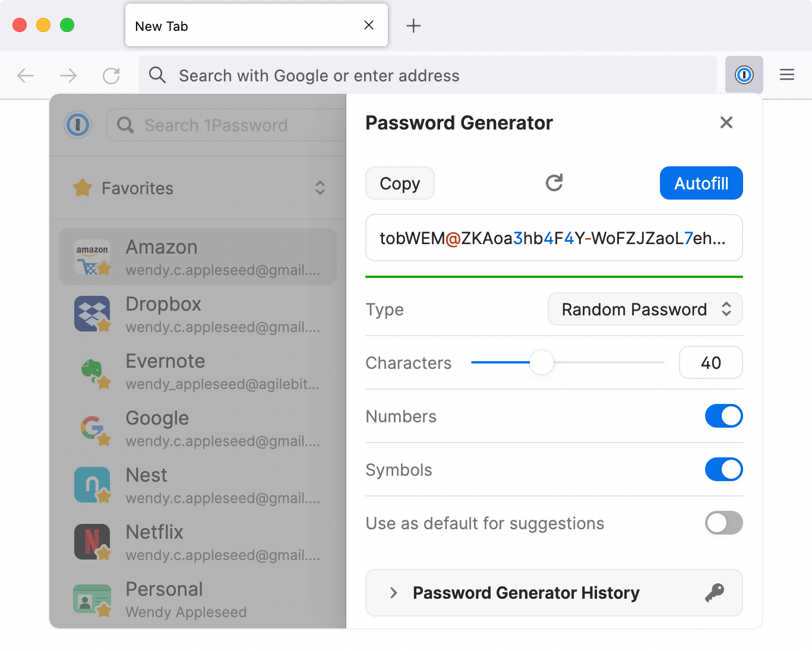
Task: Click the Dropbox item icon
Action: (x=91, y=314)
